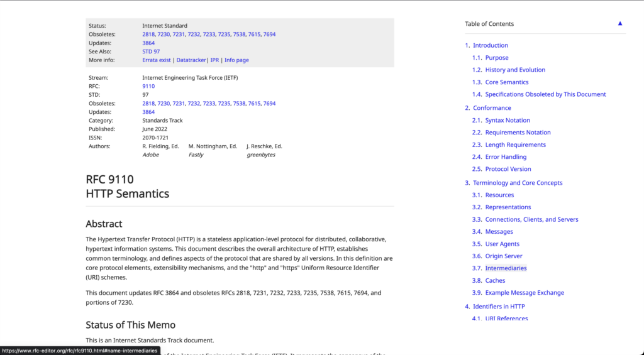Click the Standards Track category value

pos(162,120)
